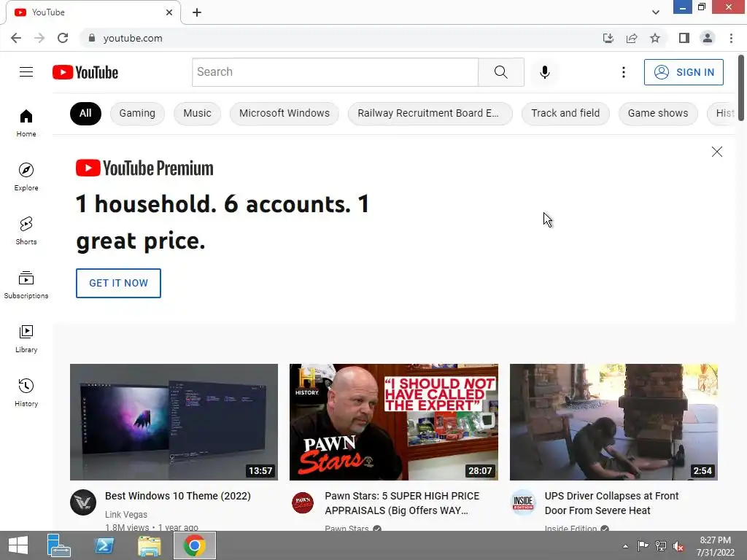Open Subscriptions in sidebar
This screenshot has width=747, height=560.
click(x=26, y=285)
